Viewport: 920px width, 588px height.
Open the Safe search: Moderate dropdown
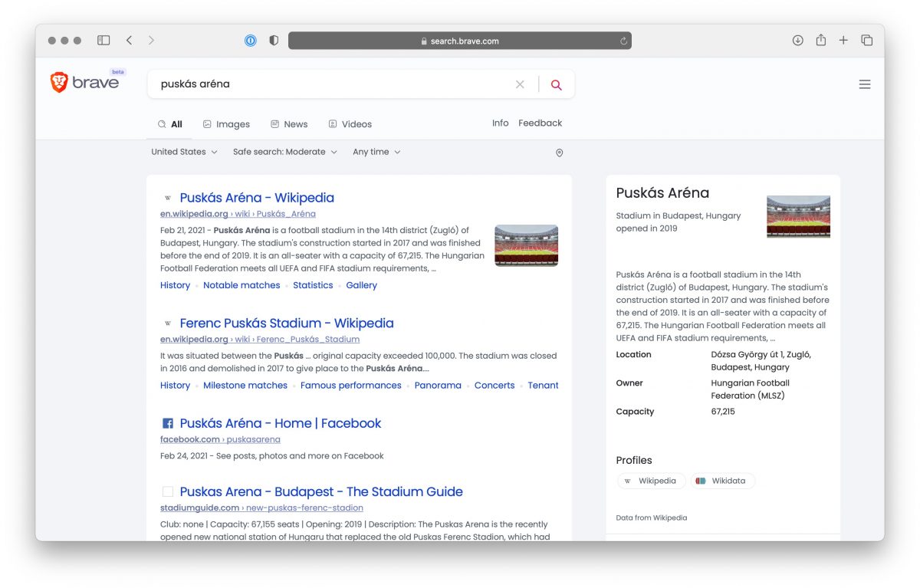coord(284,152)
